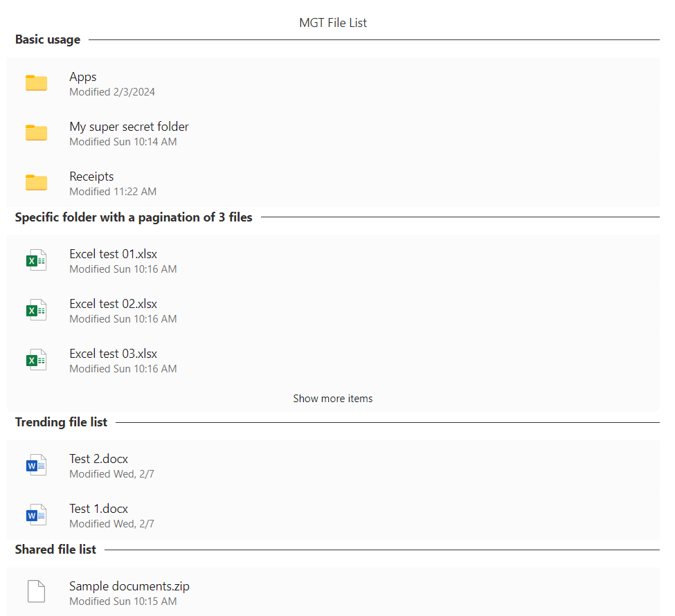This screenshot has height=616, width=675.
Task: Click the Apps folder icon
Action: click(36, 83)
